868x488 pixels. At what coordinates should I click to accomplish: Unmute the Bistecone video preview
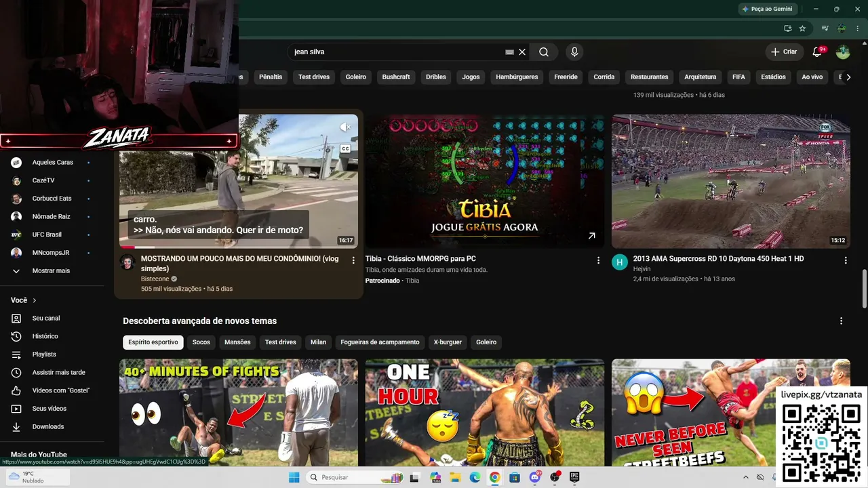(x=345, y=127)
